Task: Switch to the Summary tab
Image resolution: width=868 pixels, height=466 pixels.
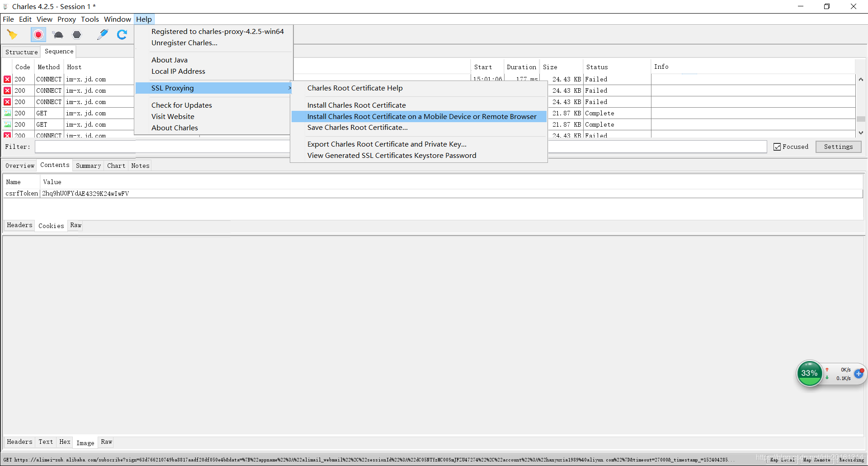Action: point(88,166)
